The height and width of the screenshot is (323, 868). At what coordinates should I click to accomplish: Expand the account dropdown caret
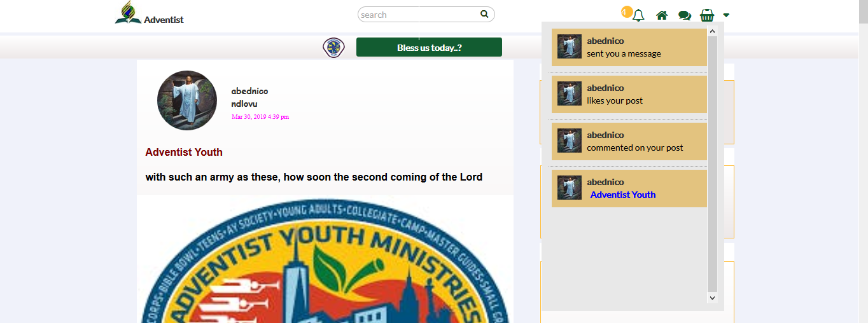click(726, 15)
